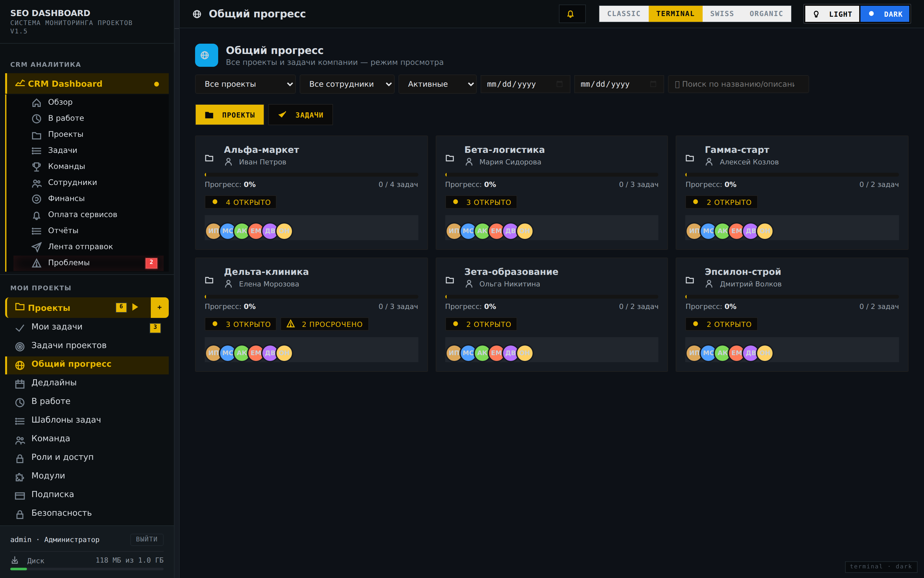
Task: Click the 2 ПРОСРОЧЕНО warning badge
Action: (x=325, y=324)
